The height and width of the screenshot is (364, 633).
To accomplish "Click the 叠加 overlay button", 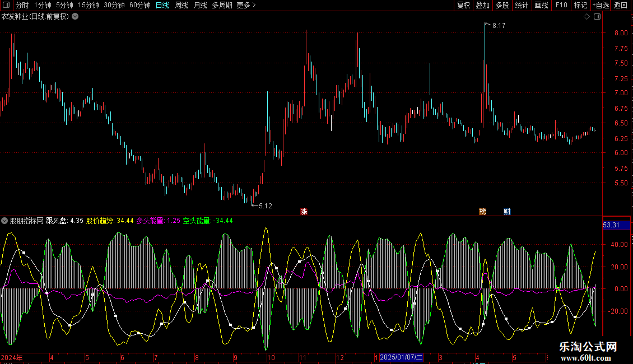I will [483, 5].
